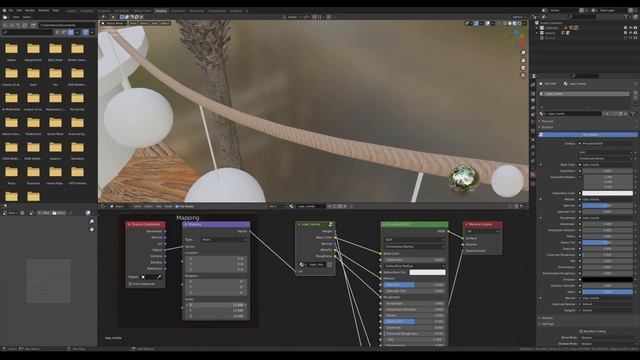The image size is (640, 360).
Task: Expand Collection in the outliner
Action: tap(537, 28)
